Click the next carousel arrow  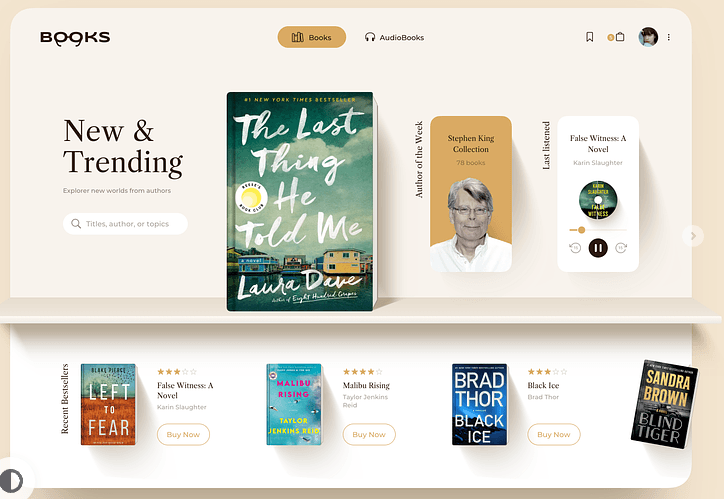[x=693, y=236]
